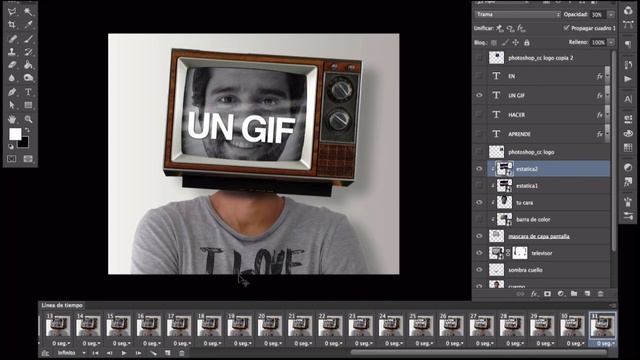Select the Clone Stamp tool
Screen dimensions: 640x360
12,52
